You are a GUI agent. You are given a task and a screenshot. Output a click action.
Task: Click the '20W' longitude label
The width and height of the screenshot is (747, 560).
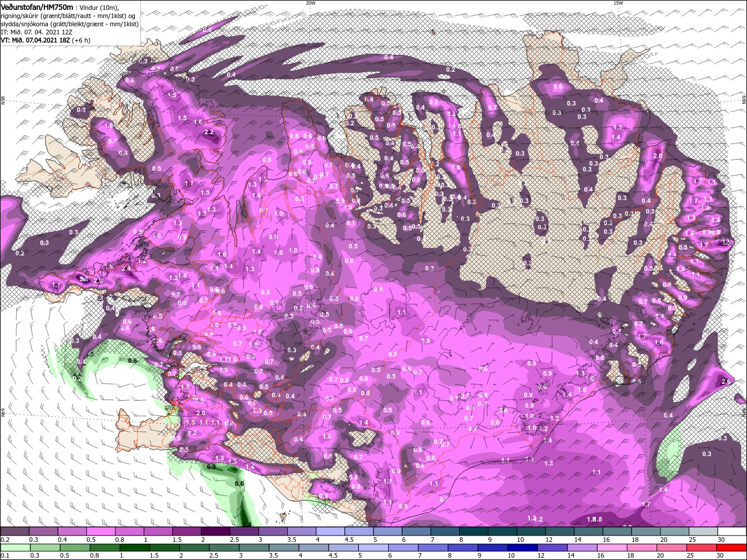click(310, 3)
